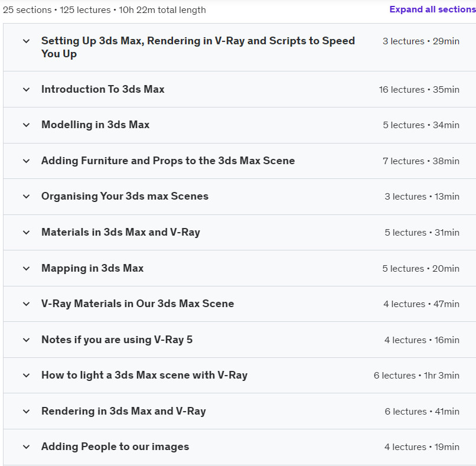Open Adding Furniture and Props section title
476x466 pixels.
click(168, 161)
